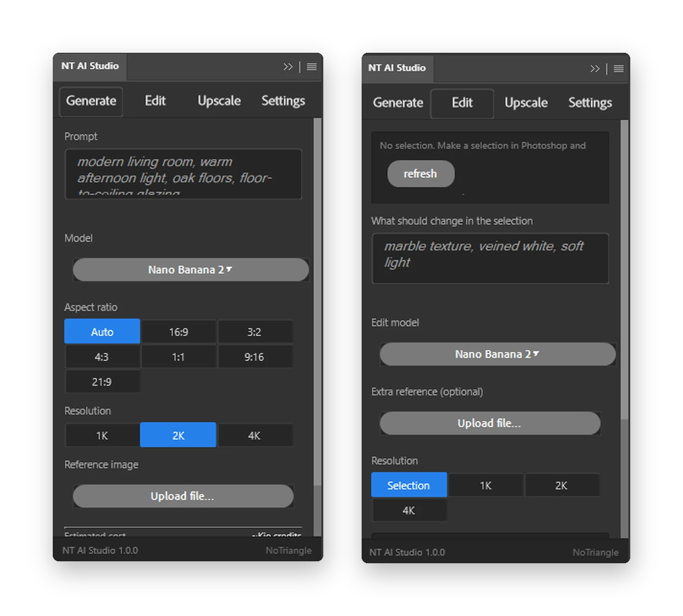683x616 pixels.
Task: Click the NT AI Studio title tab, right panel
Action: 397,68
